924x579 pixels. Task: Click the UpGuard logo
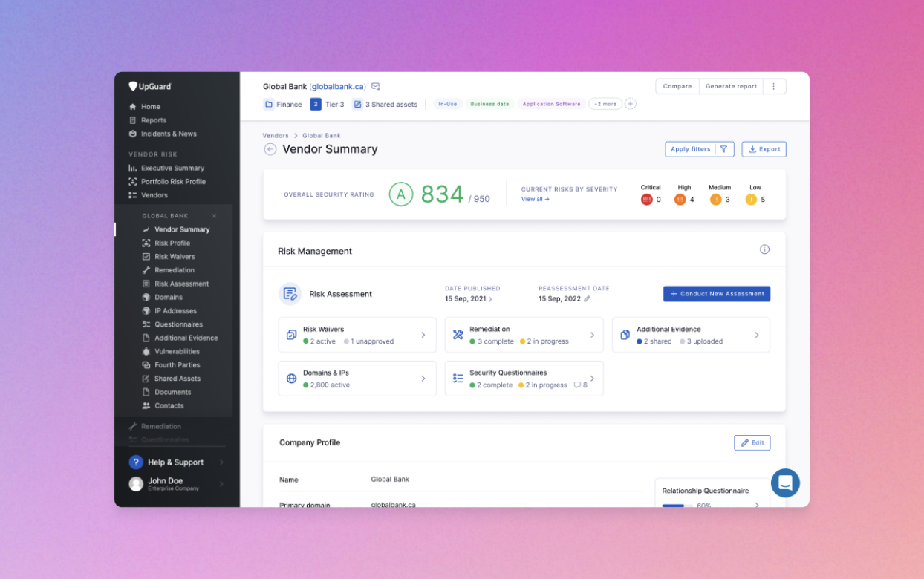point(150,86)
